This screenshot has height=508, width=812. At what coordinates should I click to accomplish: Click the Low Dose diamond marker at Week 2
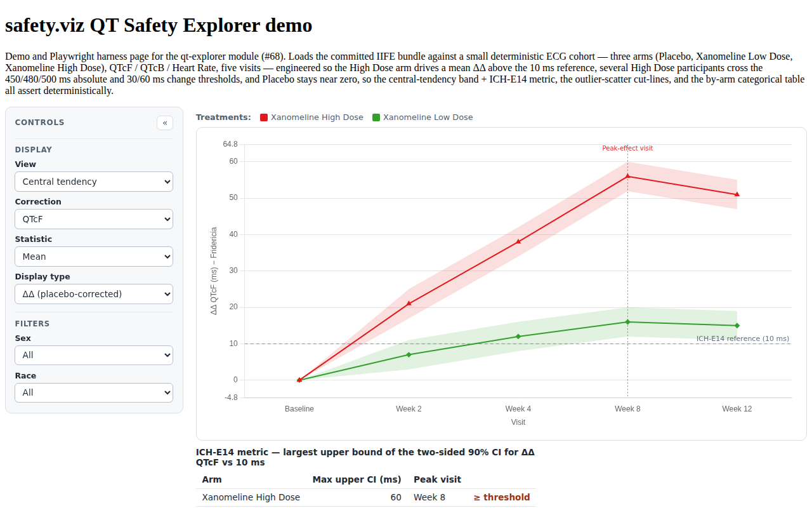pos(409,354)
